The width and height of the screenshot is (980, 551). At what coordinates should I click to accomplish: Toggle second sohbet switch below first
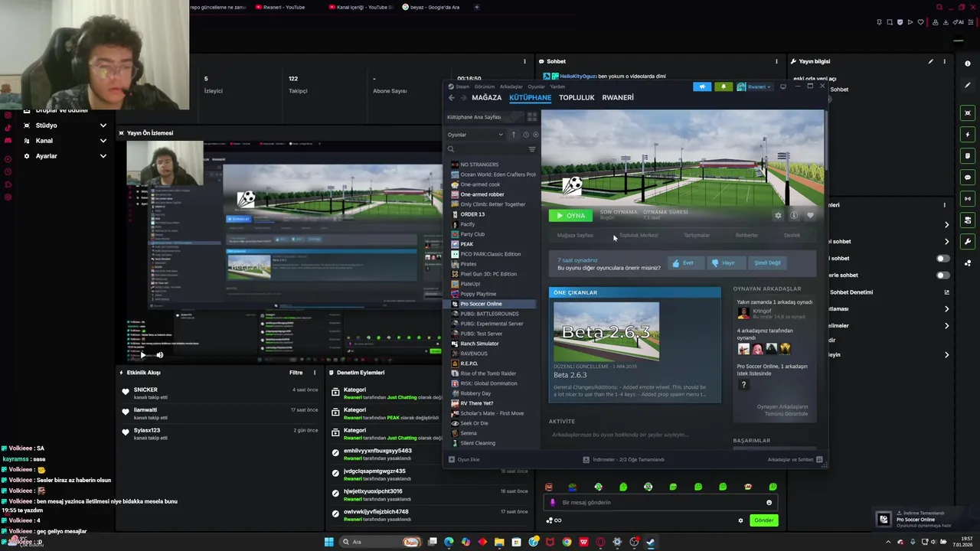click(x=943, y=275)
